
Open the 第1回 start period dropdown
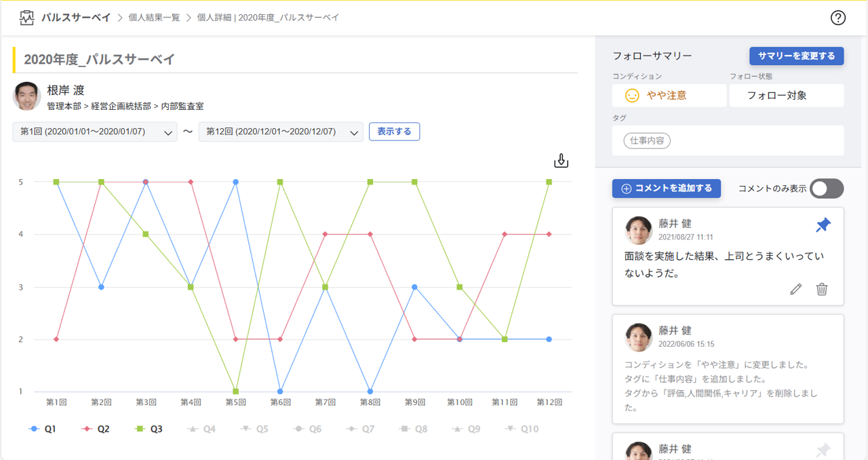95,132
